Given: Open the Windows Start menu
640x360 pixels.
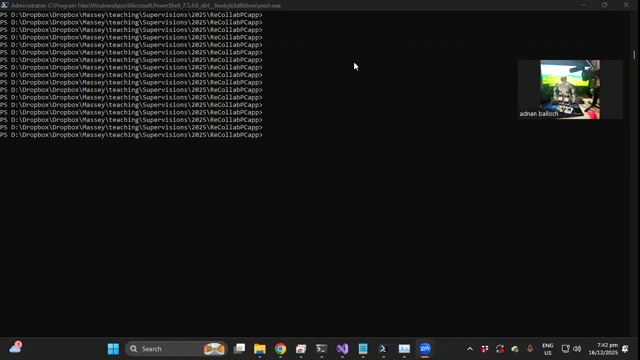Looking at the screenshot, I should click(113, 349).
